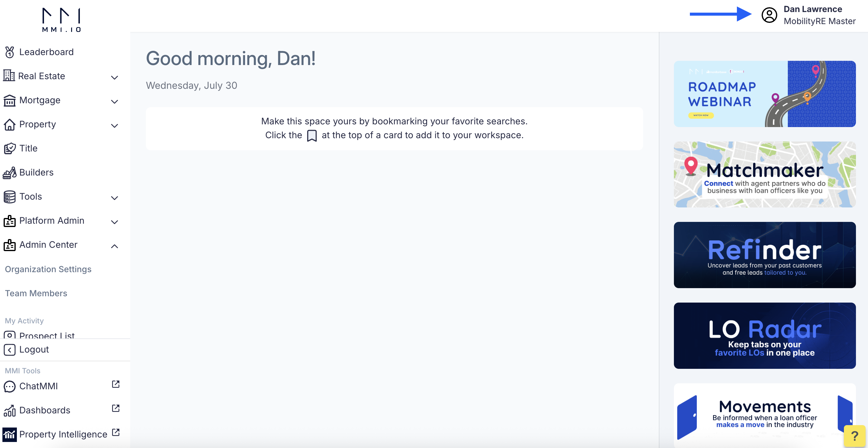Open Organization Settings
Image resolution: width=868 pixels, height=448 pixels.
(48, 269)
